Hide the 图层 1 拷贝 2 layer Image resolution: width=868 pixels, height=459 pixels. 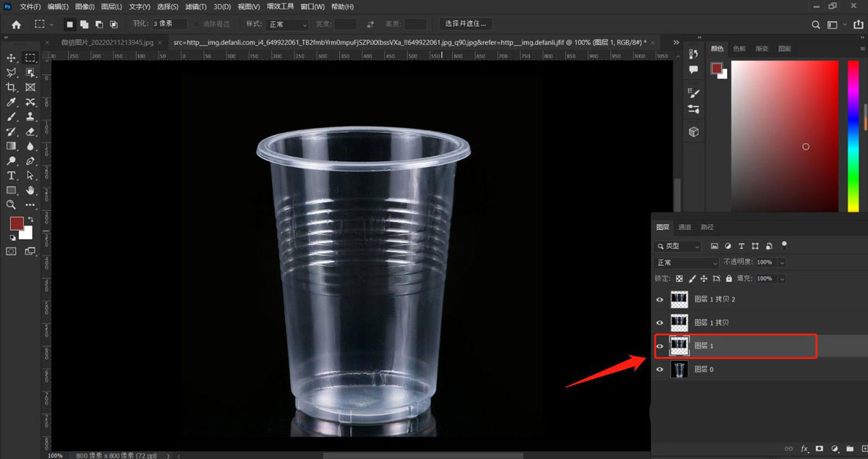(x=660, y=299)
